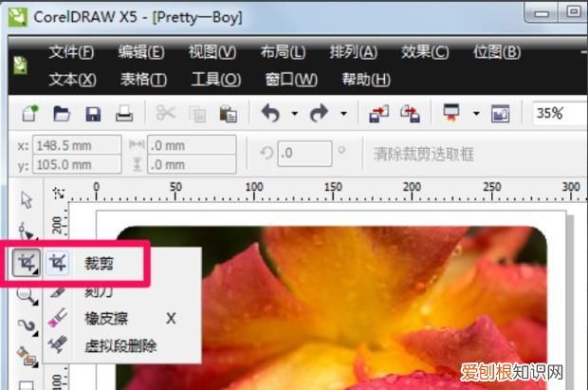Open the 文件(F) menu
Screen dimensions: 588x390
[71, 52]
